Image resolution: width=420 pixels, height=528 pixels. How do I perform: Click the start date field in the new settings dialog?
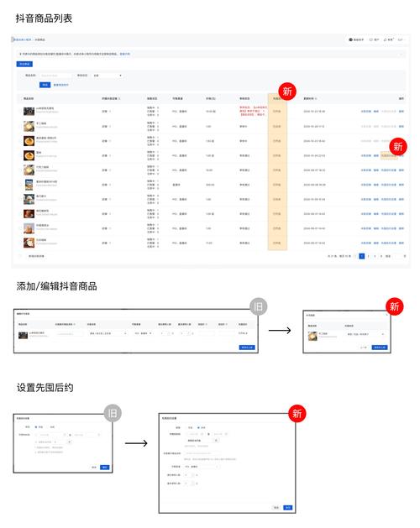[195, 434]
